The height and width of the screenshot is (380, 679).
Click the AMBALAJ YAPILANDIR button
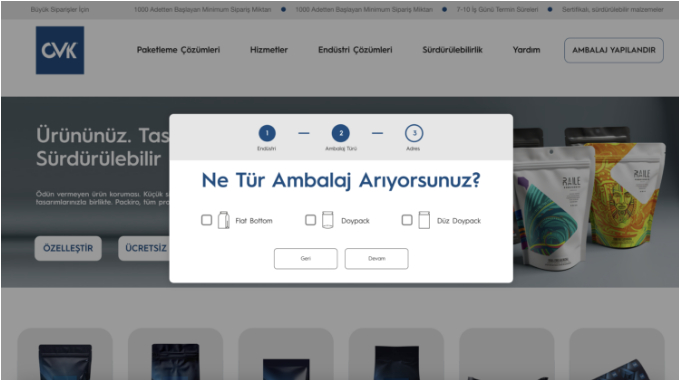click(x=614, y=50)
